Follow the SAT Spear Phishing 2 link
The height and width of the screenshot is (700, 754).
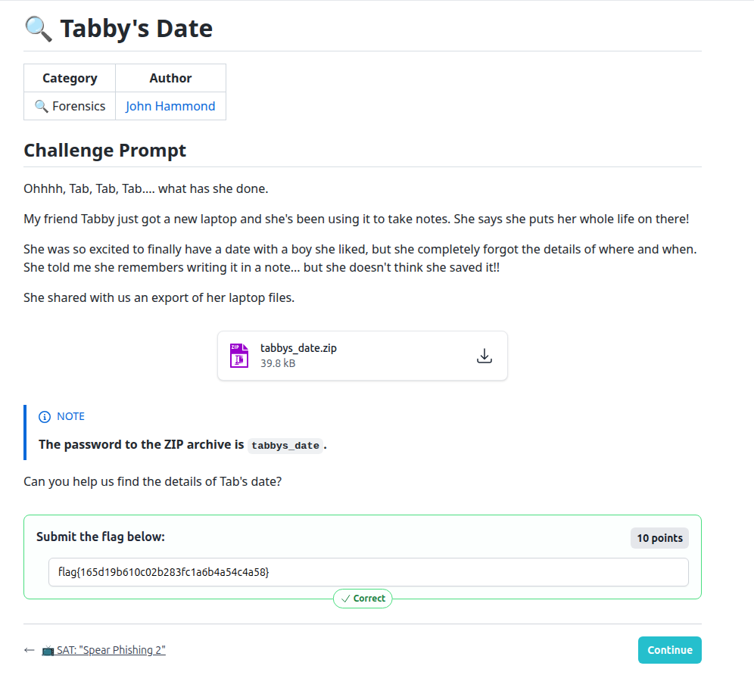[x=110, y=649]
